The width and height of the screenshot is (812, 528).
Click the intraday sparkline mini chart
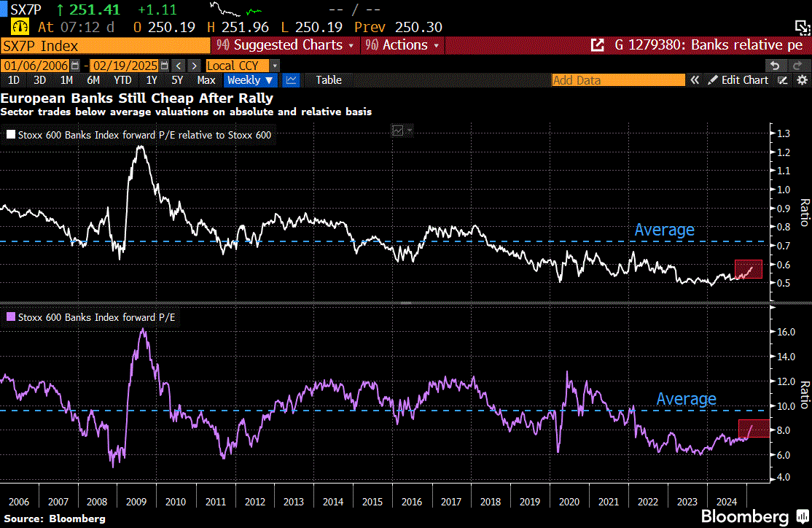pyautogui.click(x=235, y=9)
